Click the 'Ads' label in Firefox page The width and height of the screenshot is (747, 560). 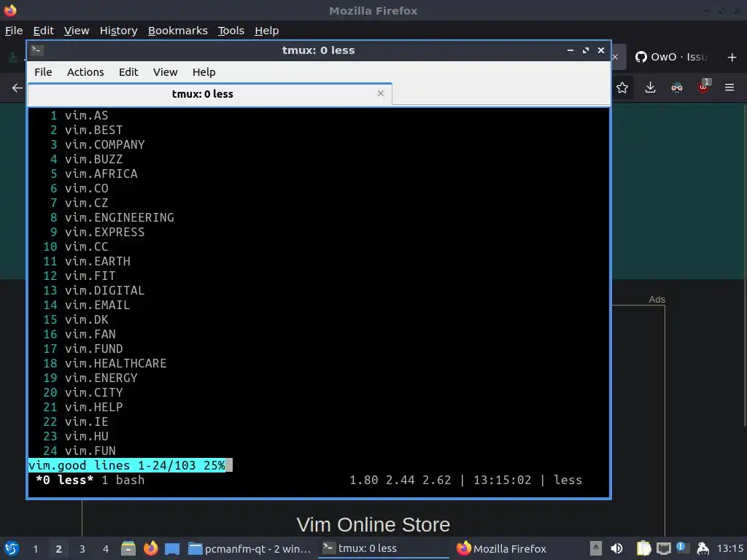[x=657, y=300]
